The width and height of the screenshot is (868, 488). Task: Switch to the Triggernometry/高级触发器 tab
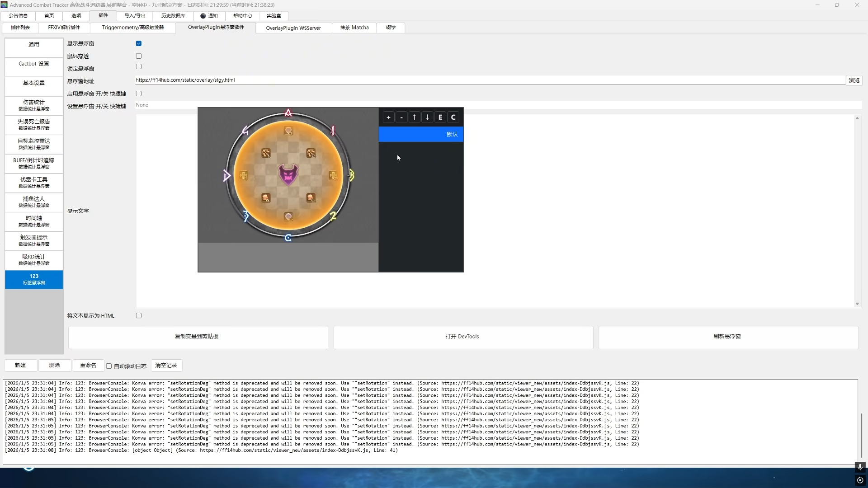pos(132,28)
